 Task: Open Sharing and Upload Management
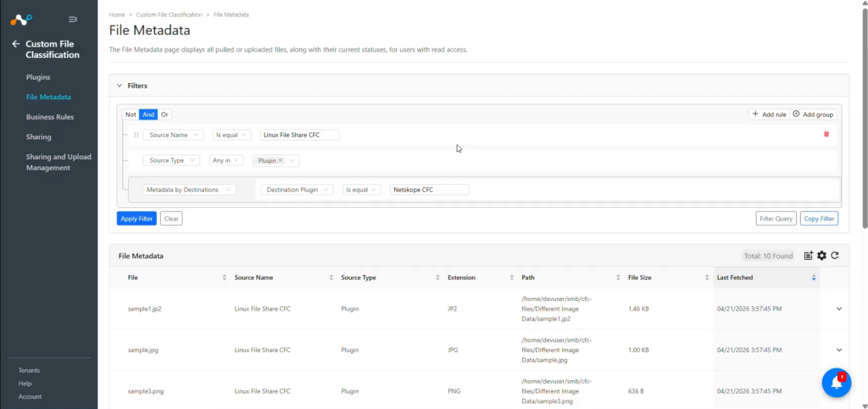(x=58, y=162)
